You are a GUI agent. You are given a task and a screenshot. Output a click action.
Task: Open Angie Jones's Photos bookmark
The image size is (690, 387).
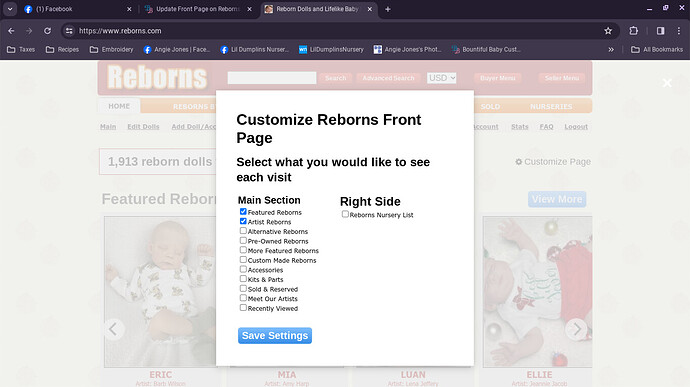click(407, 49)
